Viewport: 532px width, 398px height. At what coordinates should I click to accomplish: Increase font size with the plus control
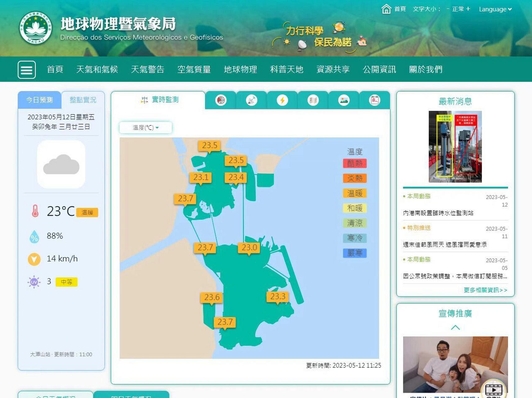468,9
